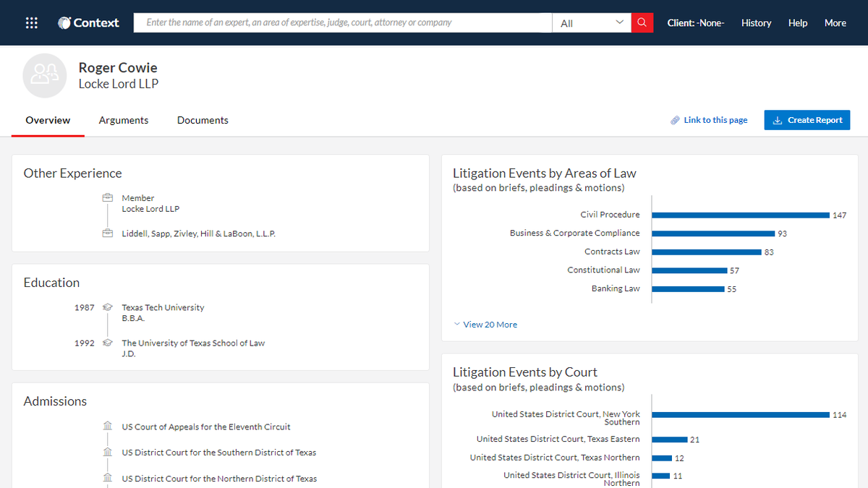Viewport: 868px width, 488px height.
Task: Switch to the Arguments tab
Action: (124, 121)
